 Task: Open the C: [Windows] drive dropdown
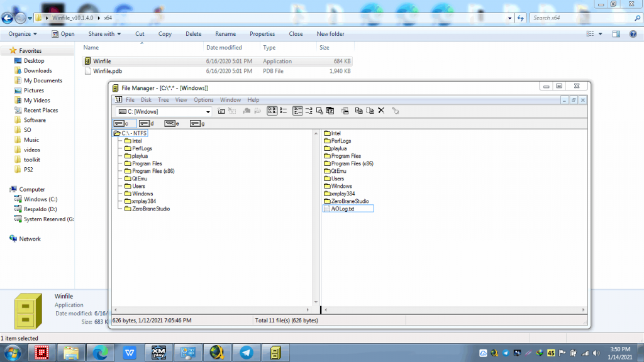208,112
